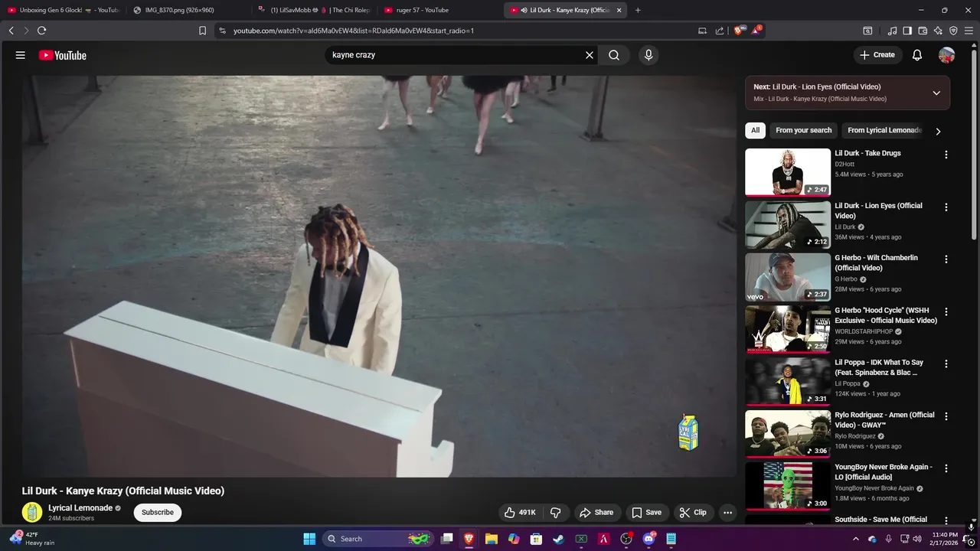Open the account avatar menu
This screenshot has width=980, height=551.
947,55
